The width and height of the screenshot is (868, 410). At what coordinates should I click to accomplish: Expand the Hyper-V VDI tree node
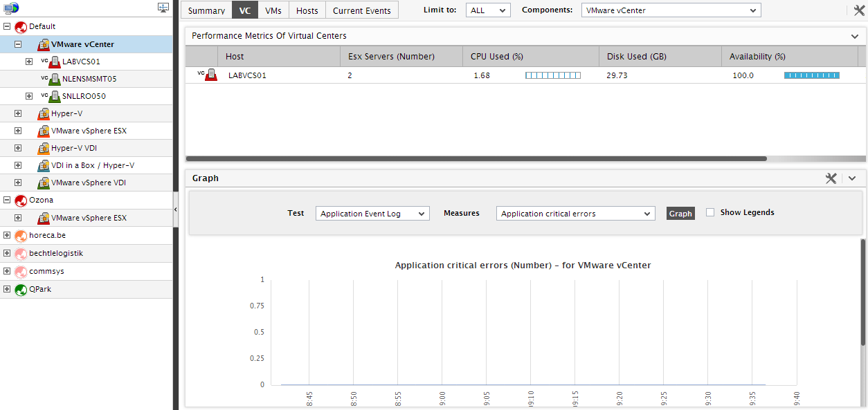18,148
